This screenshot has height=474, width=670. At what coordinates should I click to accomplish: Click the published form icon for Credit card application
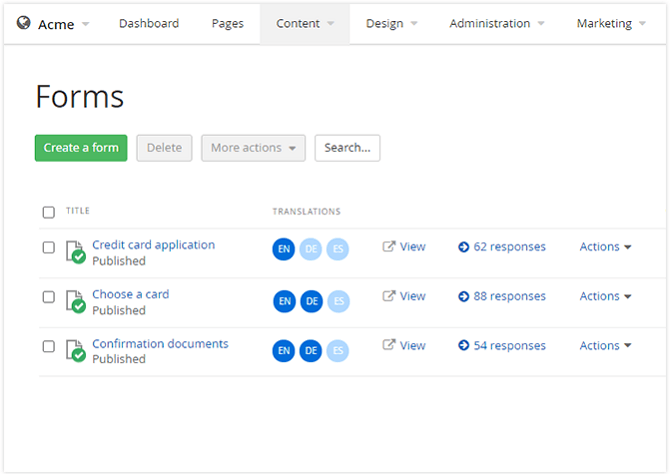tap(75, 251)
